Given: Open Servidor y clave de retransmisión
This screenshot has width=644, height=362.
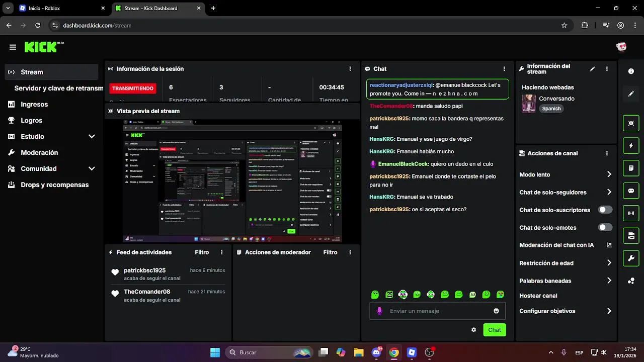Looking at the screenshot, I should [59, 88].
